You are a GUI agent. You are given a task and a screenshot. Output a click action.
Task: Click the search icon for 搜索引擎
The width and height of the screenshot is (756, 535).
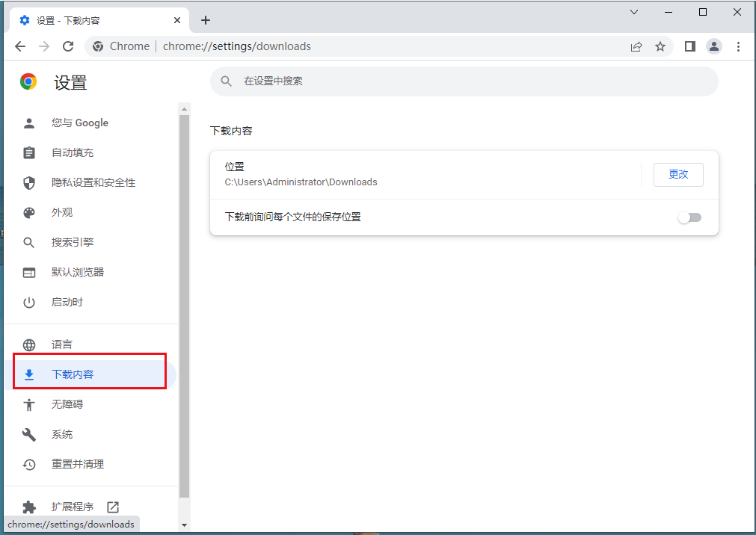29,242
